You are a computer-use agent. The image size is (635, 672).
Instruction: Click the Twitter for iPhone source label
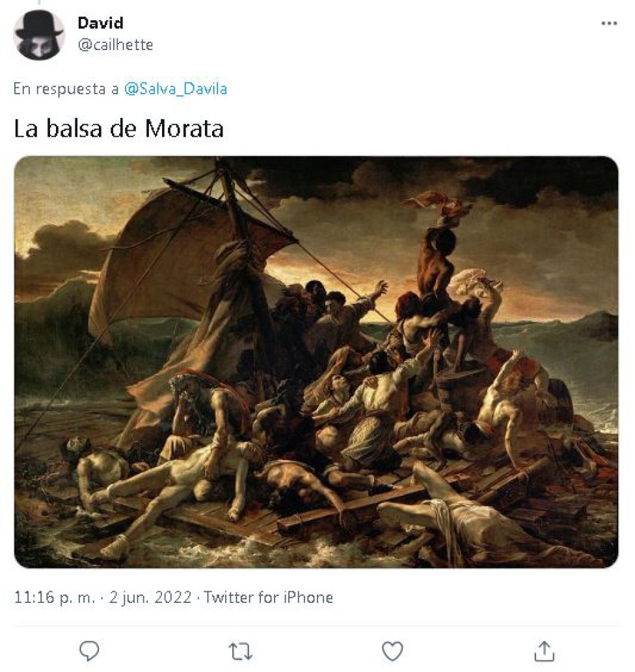[268, 597]
